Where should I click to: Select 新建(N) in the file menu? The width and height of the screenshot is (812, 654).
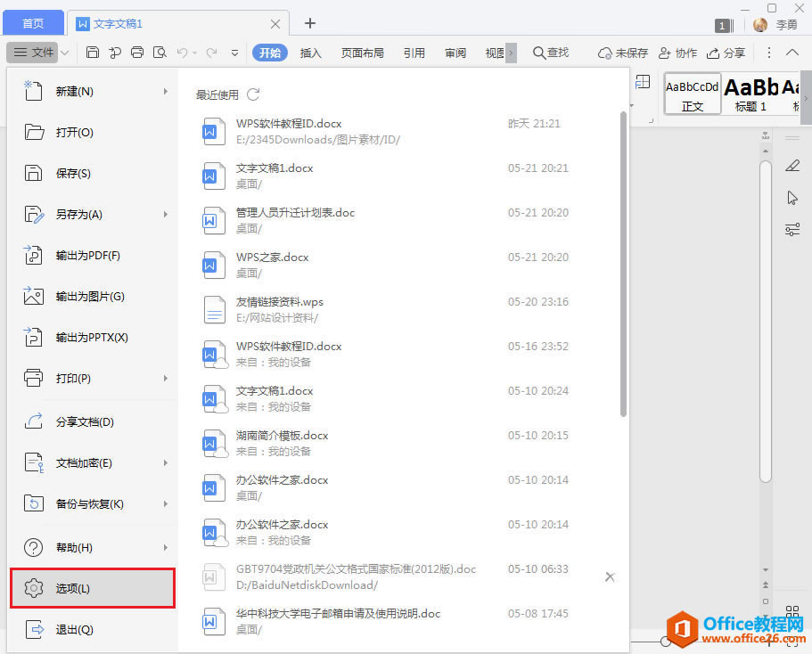[x=93, y=92]
